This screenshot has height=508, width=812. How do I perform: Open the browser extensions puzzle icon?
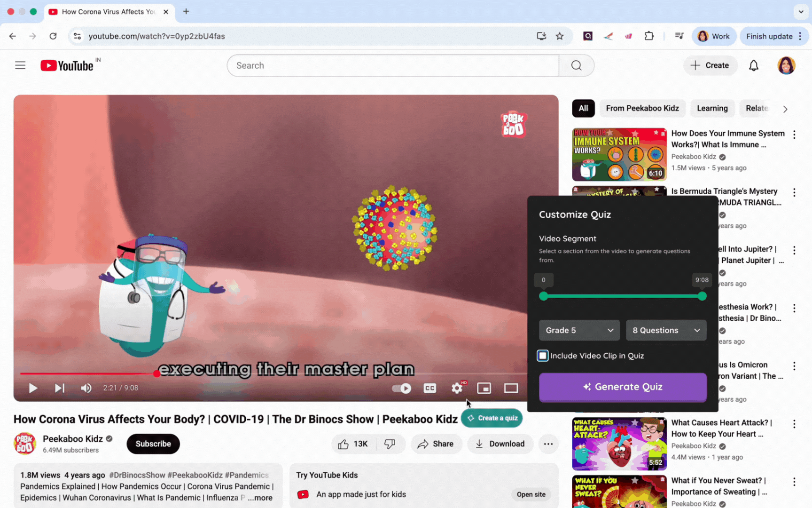649,36
